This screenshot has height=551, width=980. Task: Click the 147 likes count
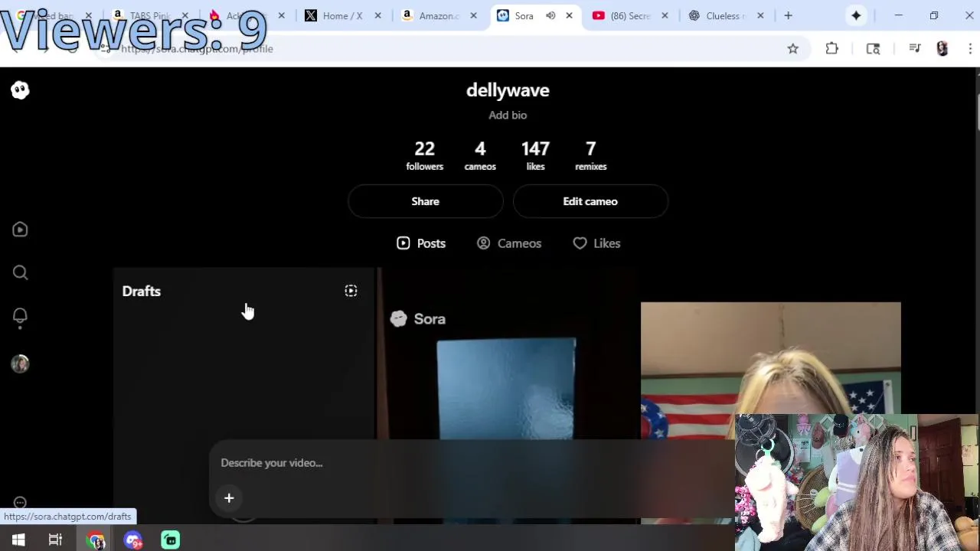tap(535, 155)
